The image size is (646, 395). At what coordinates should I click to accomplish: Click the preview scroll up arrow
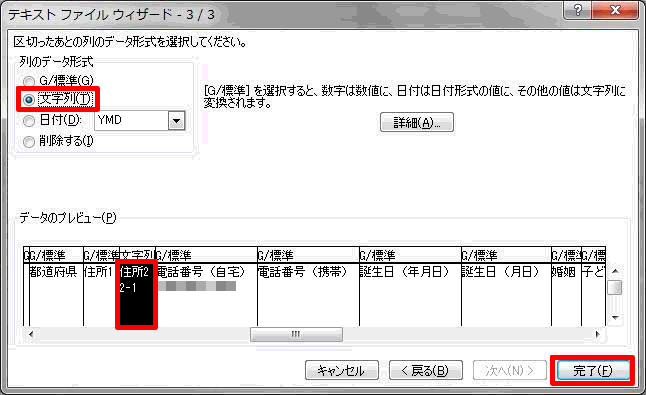(x=615, y=271)
